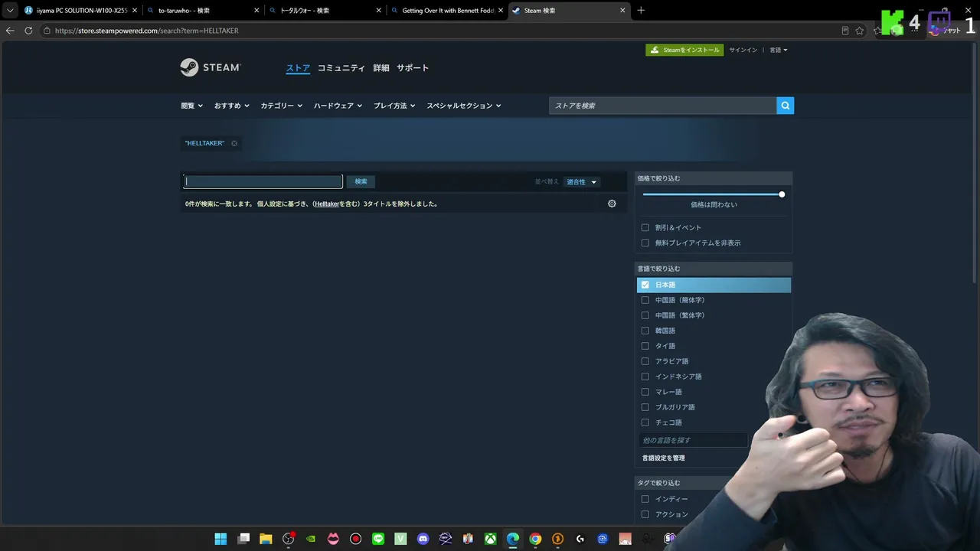Click the blue magnifier store search button
The width and height of the screenshot is (980, 551).
pyautogui.click(x=785, y=106)
